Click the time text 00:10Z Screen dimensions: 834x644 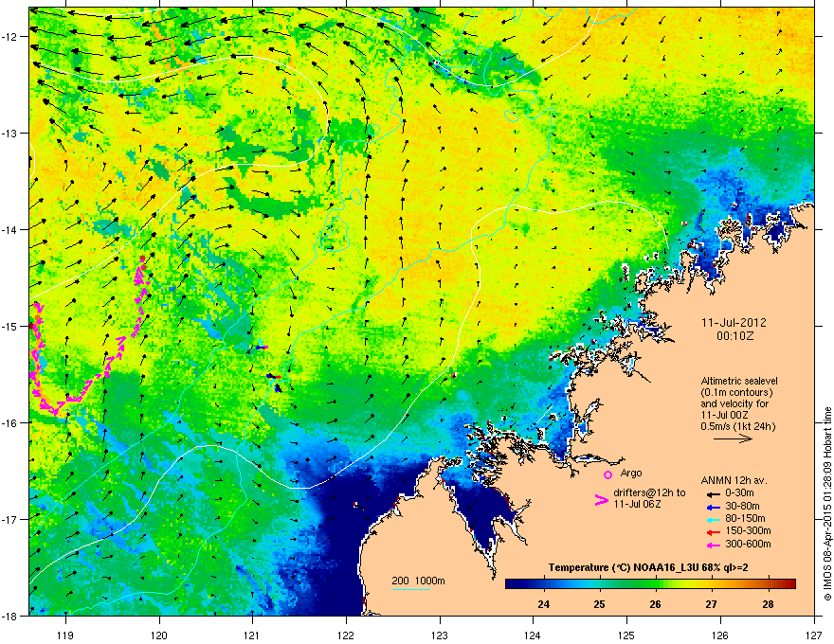(734, 336)
